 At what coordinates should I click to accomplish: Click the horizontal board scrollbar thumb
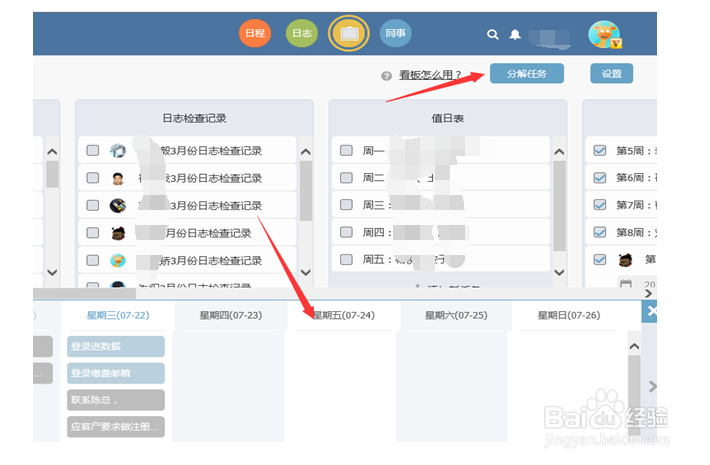(x=84, y=293)
